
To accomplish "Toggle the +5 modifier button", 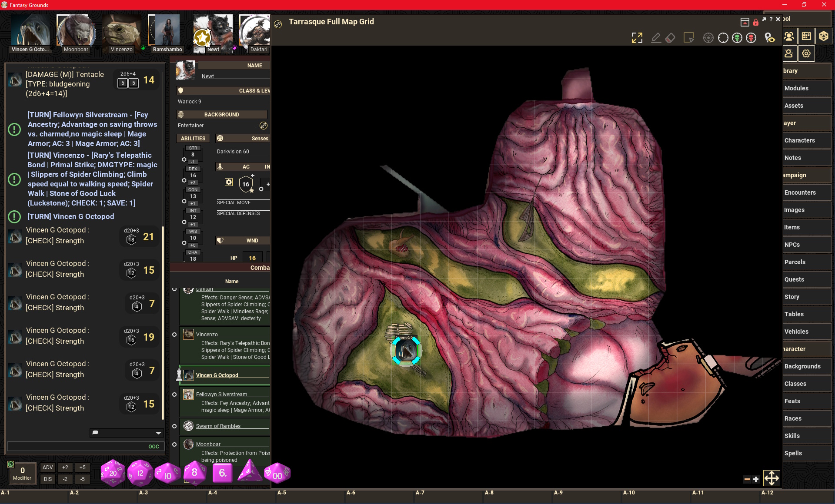I will (82, 468).
